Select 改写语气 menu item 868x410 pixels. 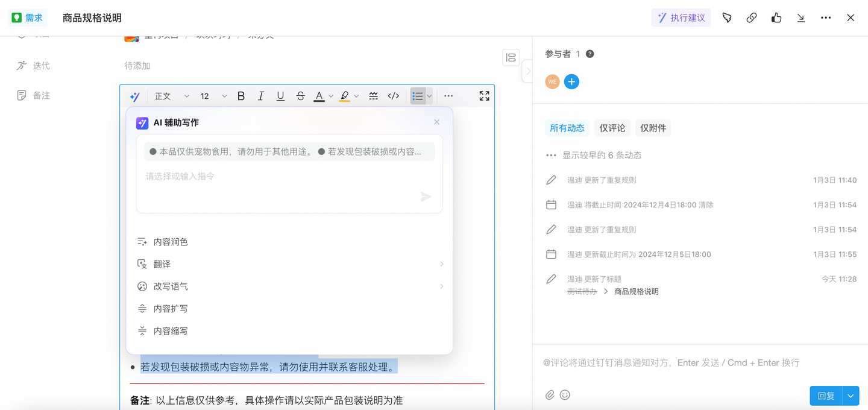289,286
